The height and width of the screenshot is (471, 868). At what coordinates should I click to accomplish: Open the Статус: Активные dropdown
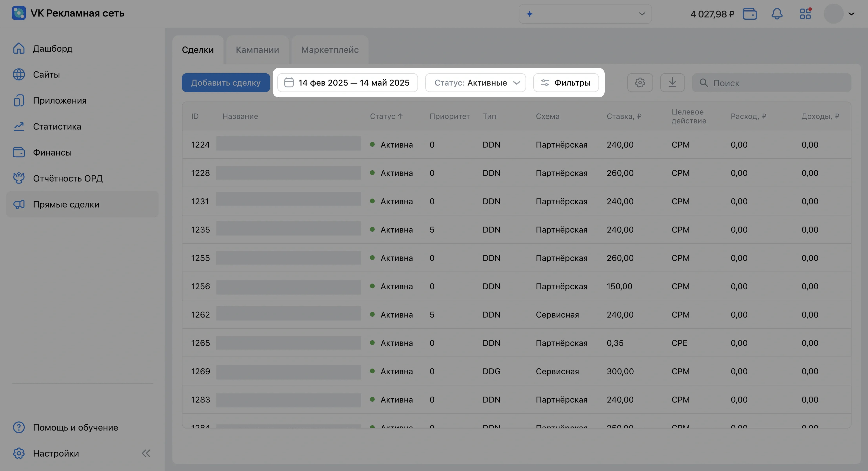click(476, 83)
